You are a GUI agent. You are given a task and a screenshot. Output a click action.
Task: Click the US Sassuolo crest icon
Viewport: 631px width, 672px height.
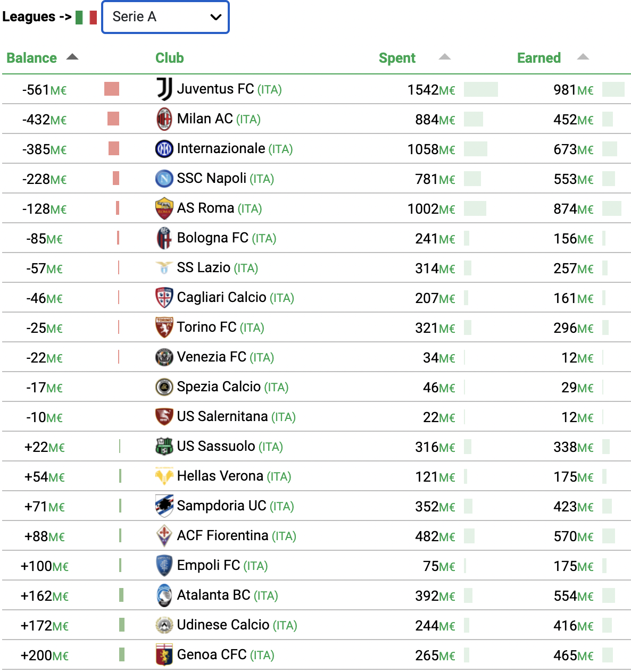(164, 447)
